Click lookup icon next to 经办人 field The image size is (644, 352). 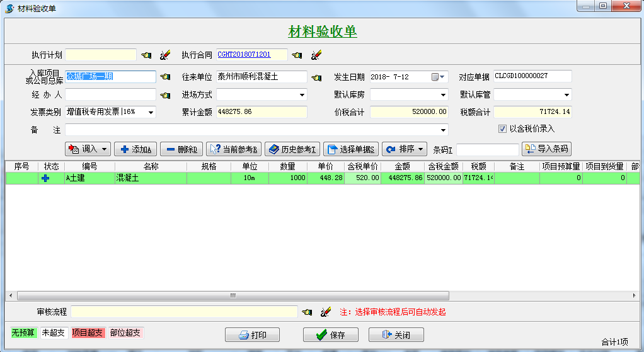[x=165, y=95]
